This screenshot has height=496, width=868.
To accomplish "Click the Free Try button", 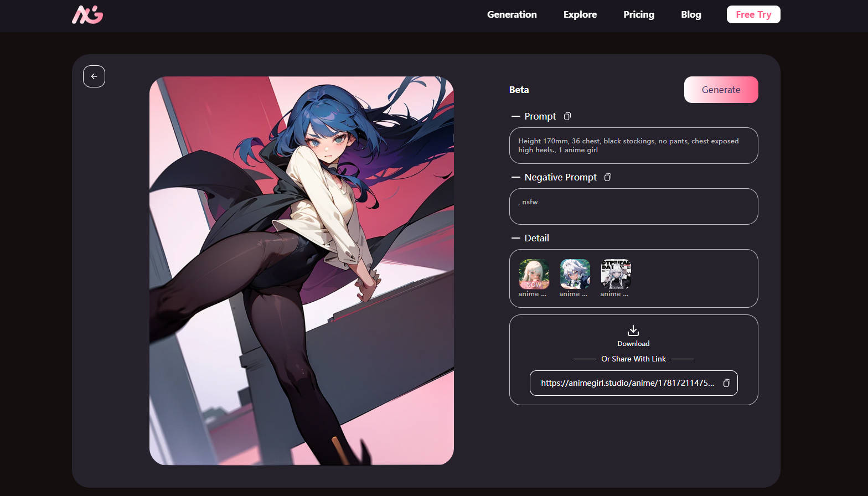I will click(753, 14).
